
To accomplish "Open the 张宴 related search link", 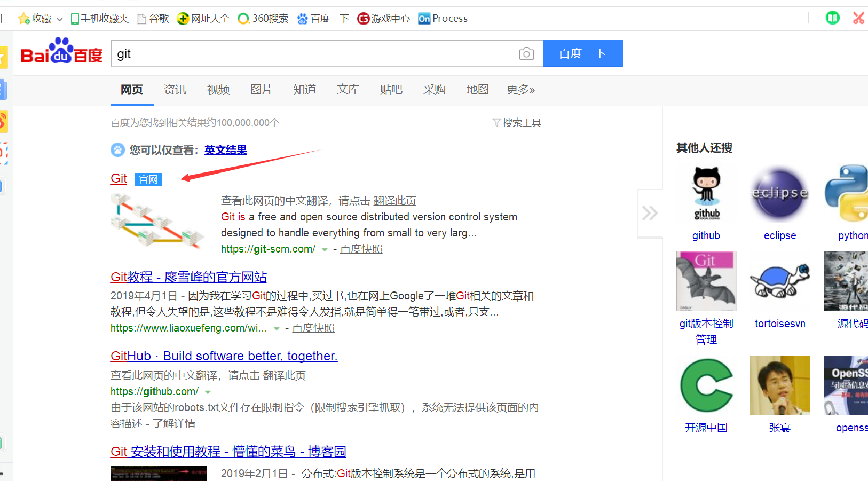I will tap(780, 428).
